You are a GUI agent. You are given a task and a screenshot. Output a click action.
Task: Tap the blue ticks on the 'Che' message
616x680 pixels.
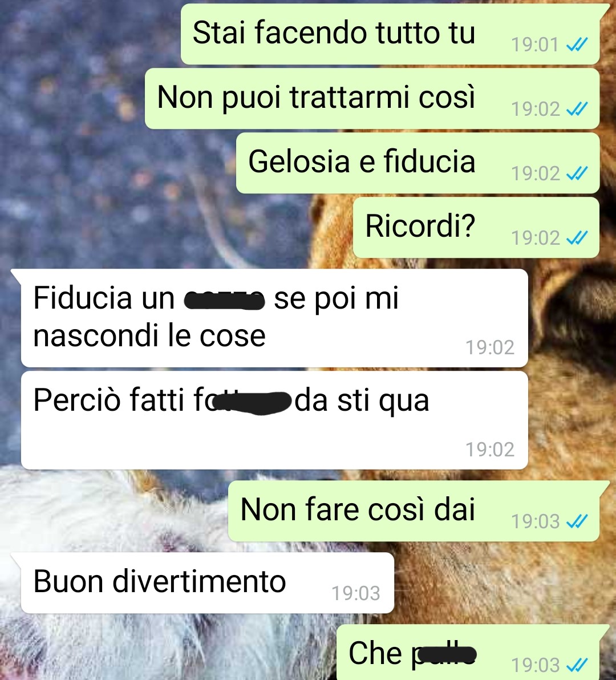(x=577, y=665)
